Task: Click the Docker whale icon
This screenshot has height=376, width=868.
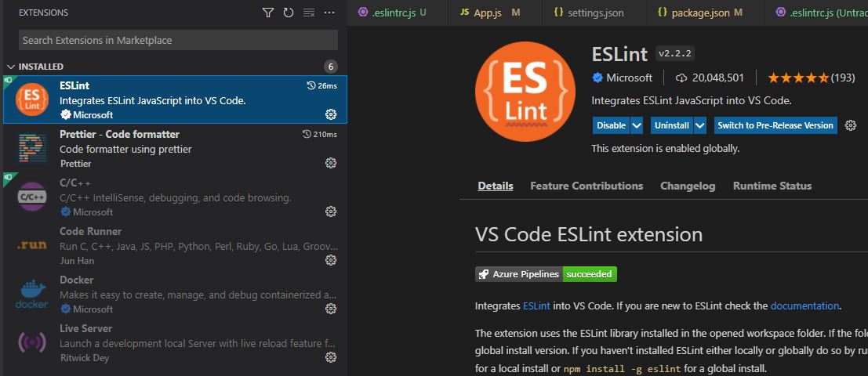Action: [x=32, y=295]
